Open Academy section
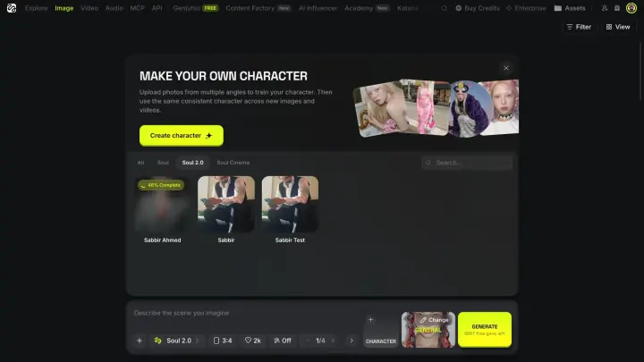Screen dimensions: 644x362 point(367,8)
